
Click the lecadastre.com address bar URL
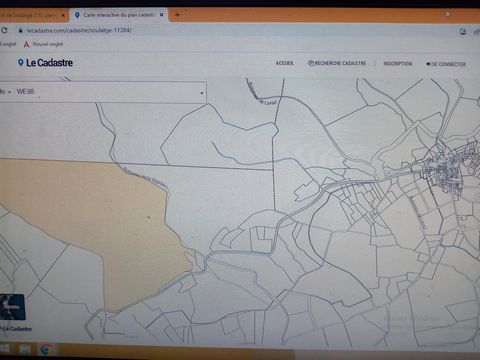coord(79,30)
